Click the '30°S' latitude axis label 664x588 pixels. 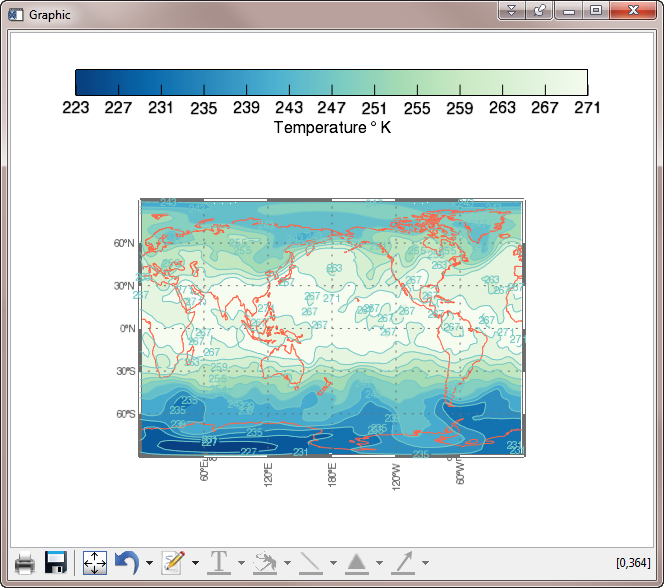[126, 371]
